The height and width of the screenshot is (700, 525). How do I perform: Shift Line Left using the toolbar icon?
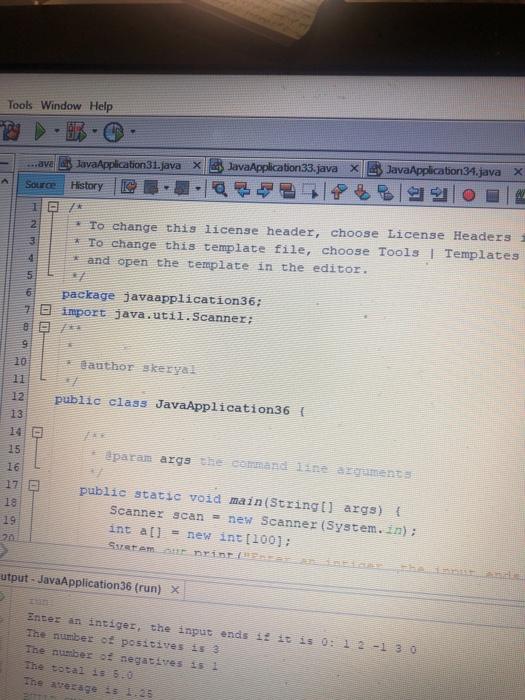click(416, 194)
